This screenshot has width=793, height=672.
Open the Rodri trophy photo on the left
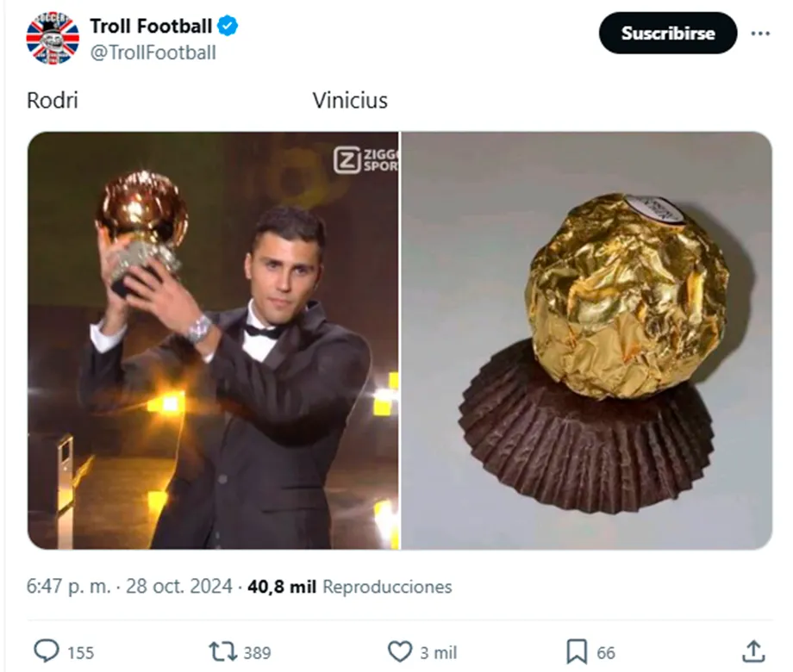point(213,340)
